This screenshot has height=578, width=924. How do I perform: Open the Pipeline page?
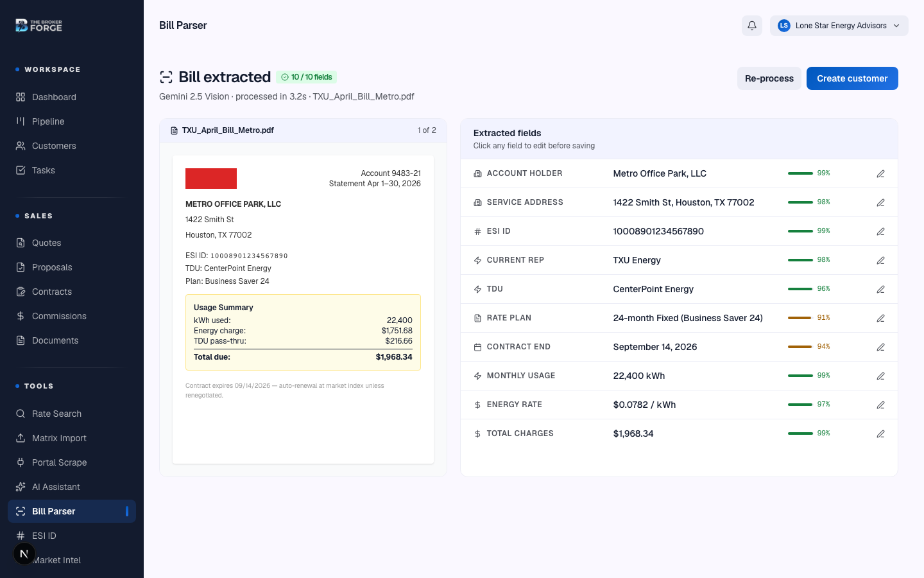[72, 121]
